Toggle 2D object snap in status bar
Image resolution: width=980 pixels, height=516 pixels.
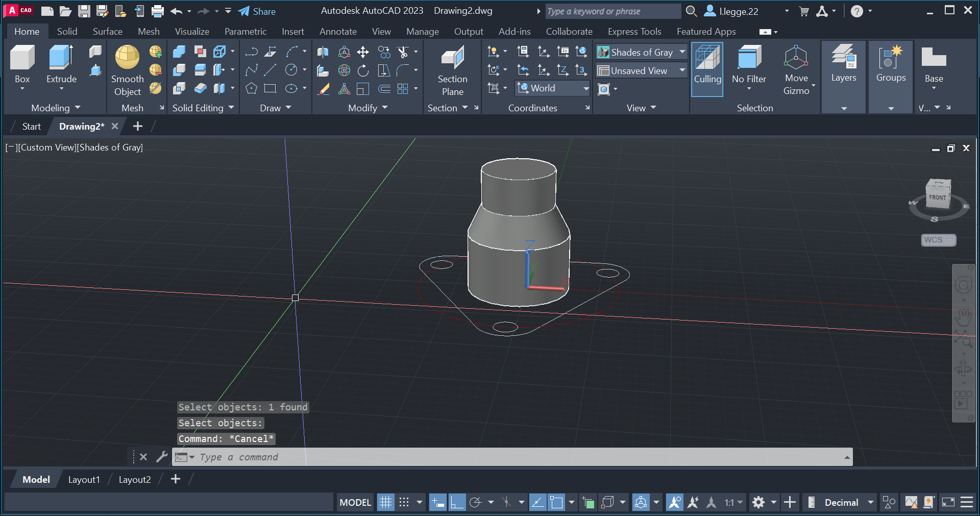556,502
